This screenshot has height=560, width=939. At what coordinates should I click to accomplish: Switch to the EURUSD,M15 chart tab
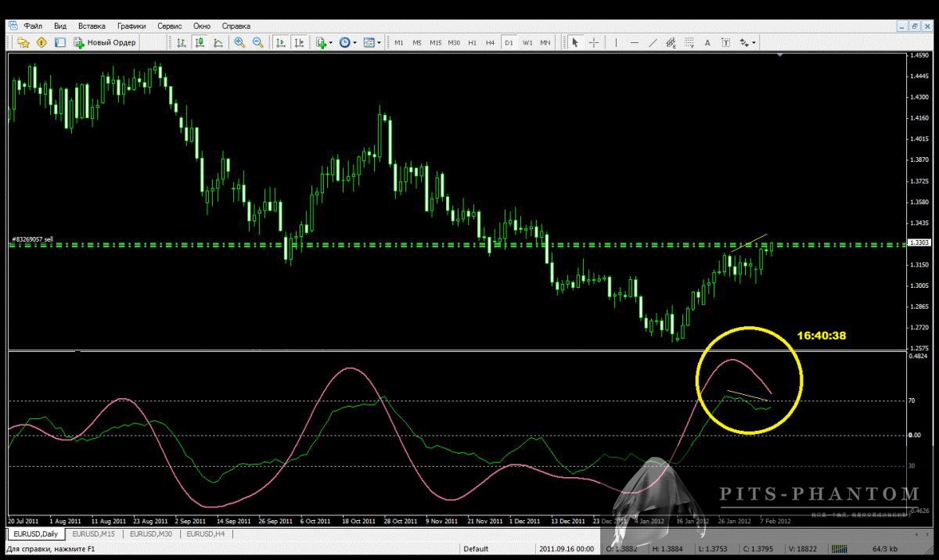click(x=93, y=534)
